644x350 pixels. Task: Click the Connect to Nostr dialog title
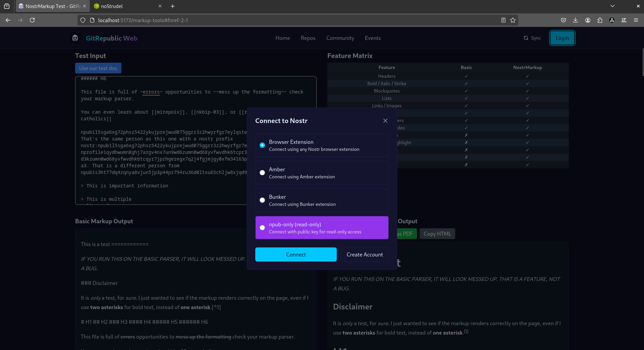tap(281, 121)
